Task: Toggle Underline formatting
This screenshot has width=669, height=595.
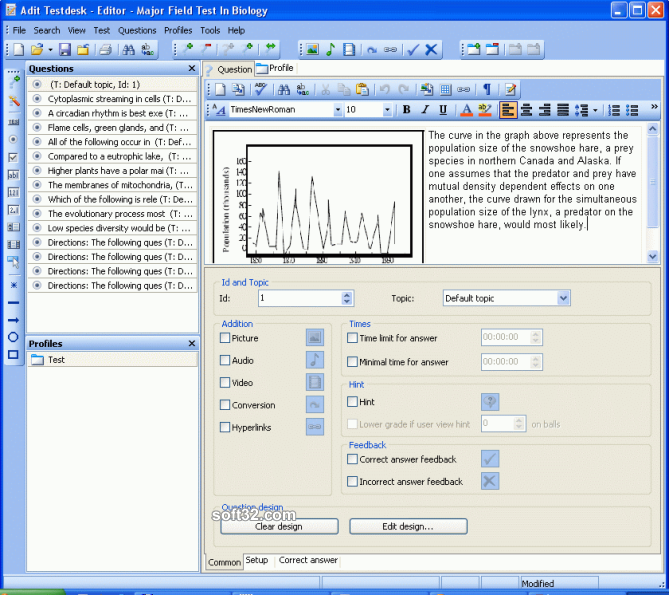Action: point(443,110)
